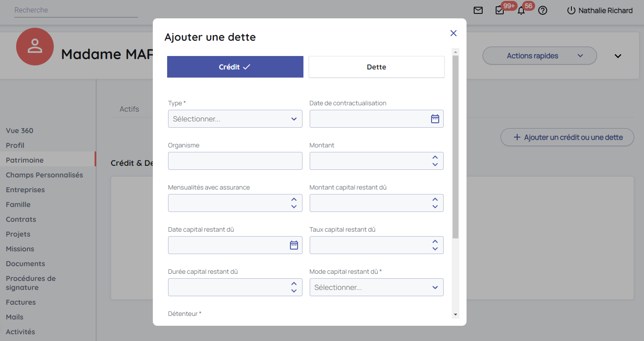Collapse the client header chevron

[618, 56]
